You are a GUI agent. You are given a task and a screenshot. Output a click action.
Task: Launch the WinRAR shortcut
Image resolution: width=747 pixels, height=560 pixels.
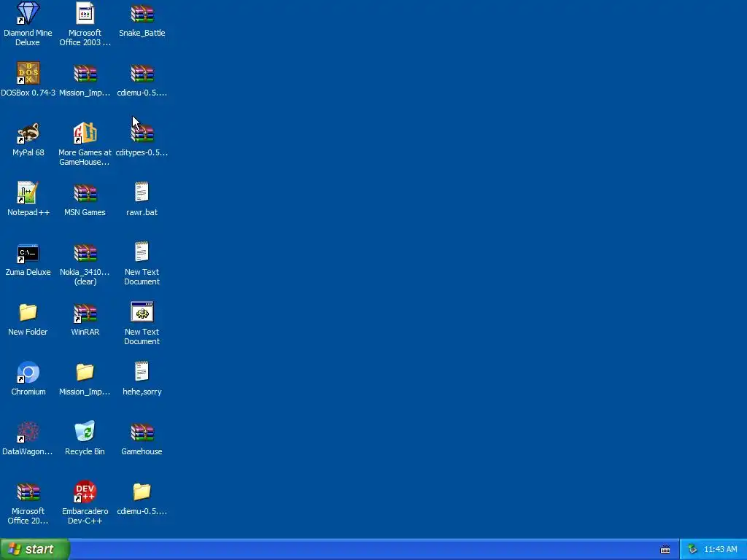[85, 312]
